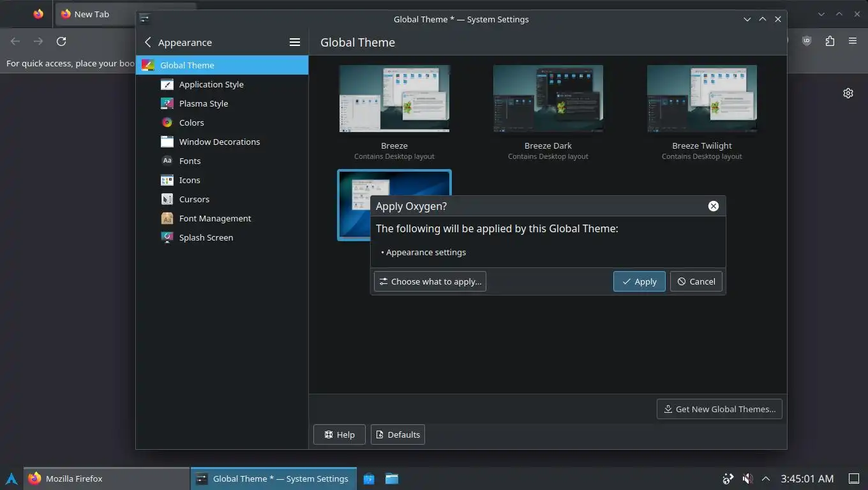Screen dimensions: 868x490
Task: Select Global Theme in the sidebar
Action: pos(222,65)
